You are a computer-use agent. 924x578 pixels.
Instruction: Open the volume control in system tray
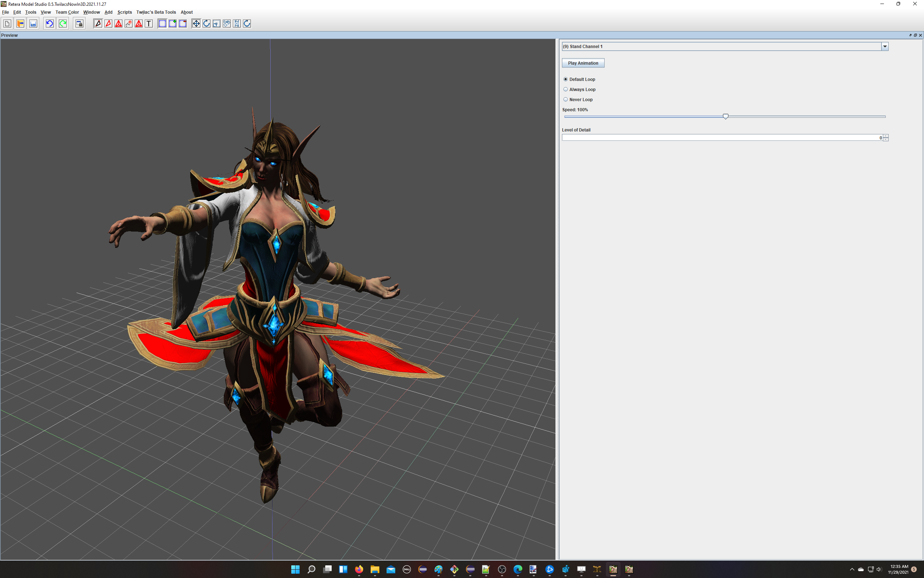click(x=879, y=569)
